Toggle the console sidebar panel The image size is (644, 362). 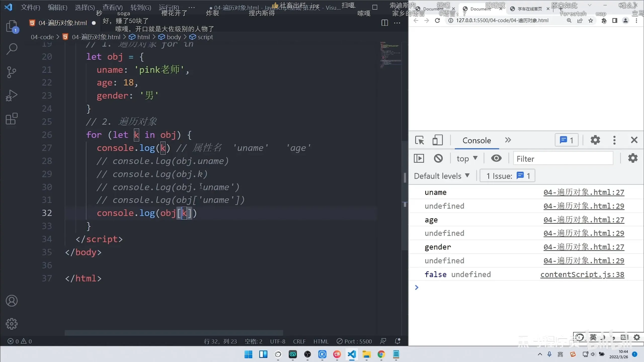tap(419, 158)
